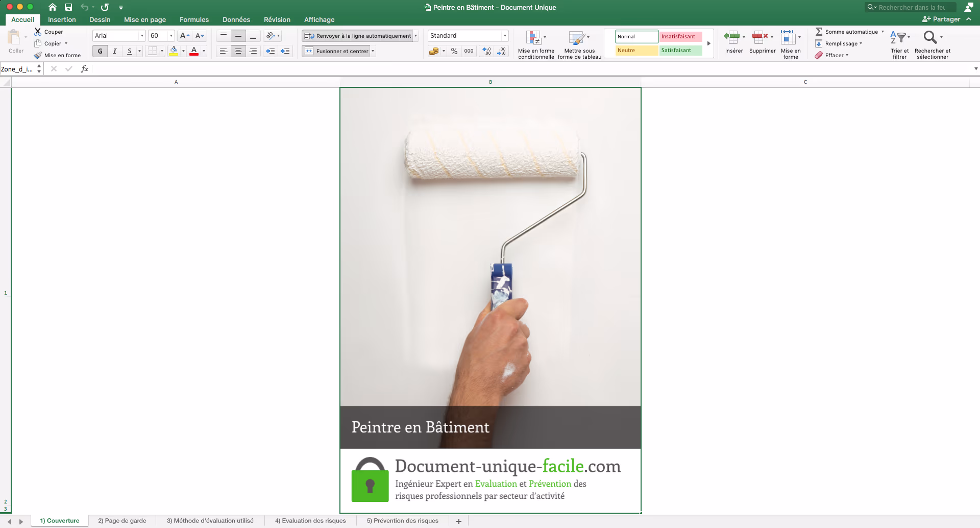Toggle bold (G) formatting
The width and height of the screenshot is (980, 528).
point(100,51)
